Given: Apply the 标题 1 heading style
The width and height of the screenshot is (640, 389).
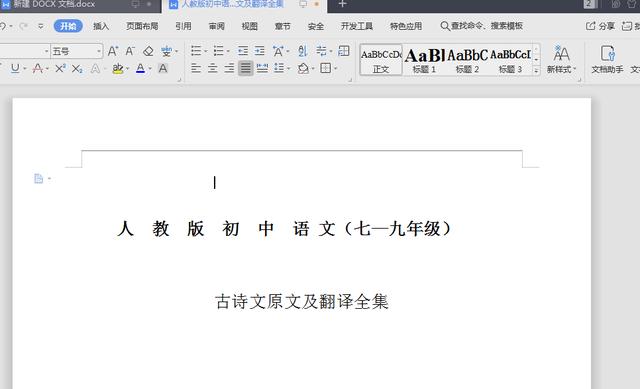Looking at the screenshot, I should click(424, 60).
